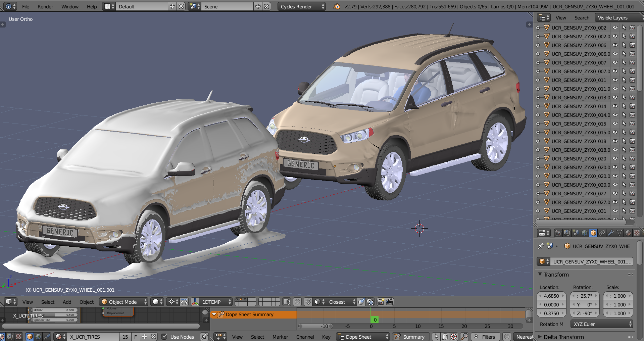
Task: Toggle render camera for UCR_GENSUV_ZYX0_014
Action: click(632, 106)
